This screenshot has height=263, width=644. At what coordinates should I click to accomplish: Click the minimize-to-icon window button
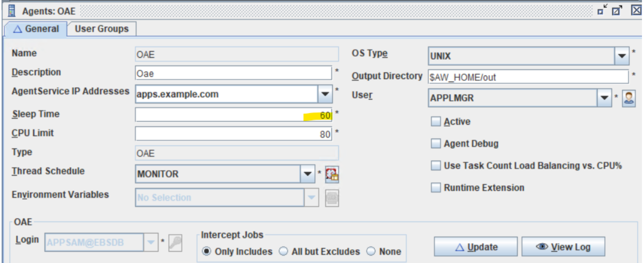(x=602, y=10)
